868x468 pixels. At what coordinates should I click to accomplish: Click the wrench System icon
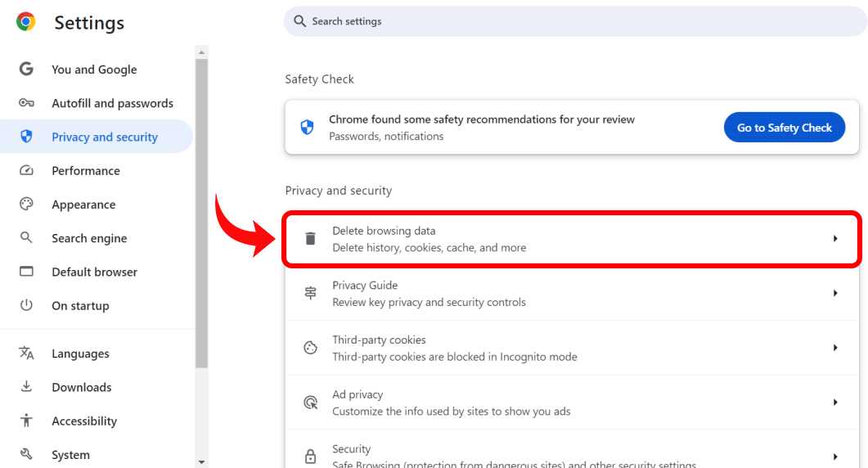(26, 454)
